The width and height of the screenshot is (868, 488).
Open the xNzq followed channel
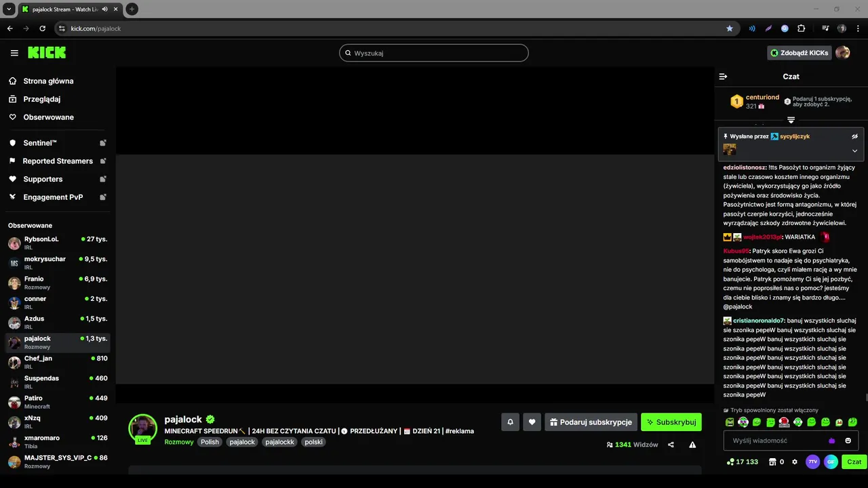tap(58, 422)
